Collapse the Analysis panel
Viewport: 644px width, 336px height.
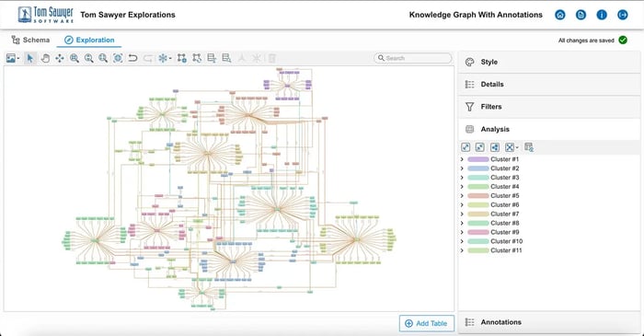[x=549, y=129]
